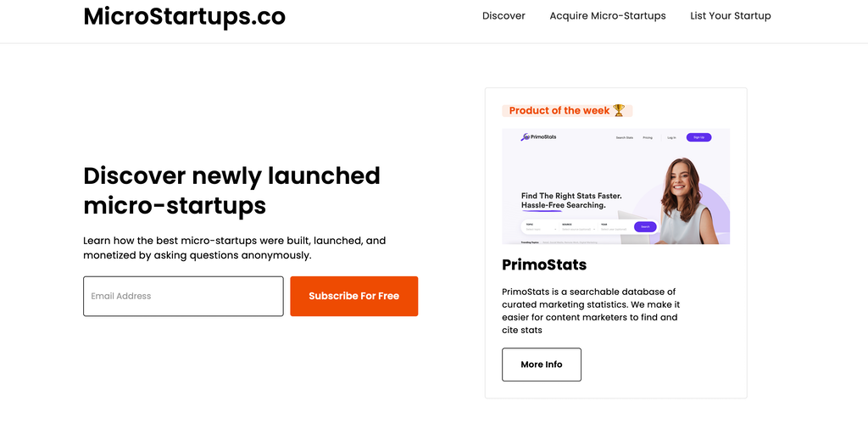Open the MicroStartups.co home logo
Image resolution: width=868 pixels, height=434 pixels.
click(184, 16)
